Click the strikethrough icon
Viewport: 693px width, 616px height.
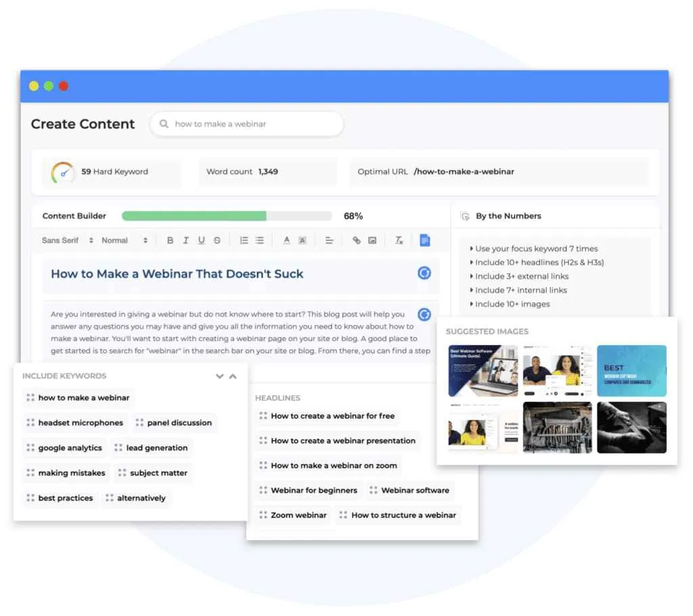[x=217, y=240]
